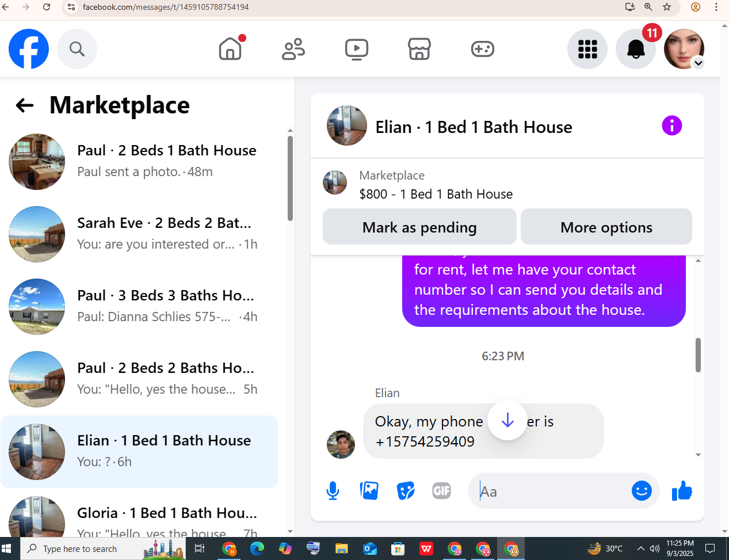The width and height of the screenshot is (729, 560).
Task: Open File Explorer from taskbar
Action: [342, 548]
